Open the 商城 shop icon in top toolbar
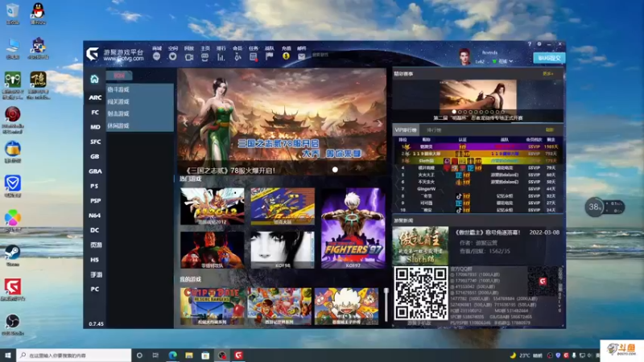Image resolution: width=644 pixels, height=362 pixels. (156, 56)
